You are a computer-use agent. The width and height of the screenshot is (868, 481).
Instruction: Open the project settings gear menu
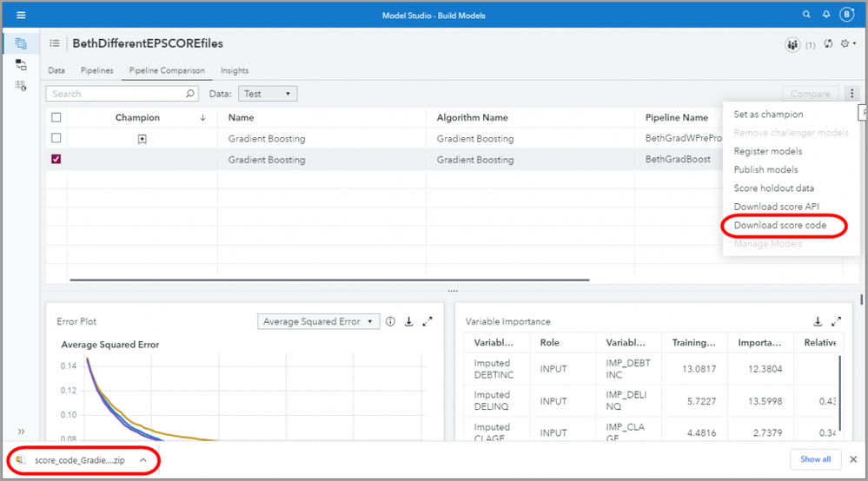tap(847, 43)
